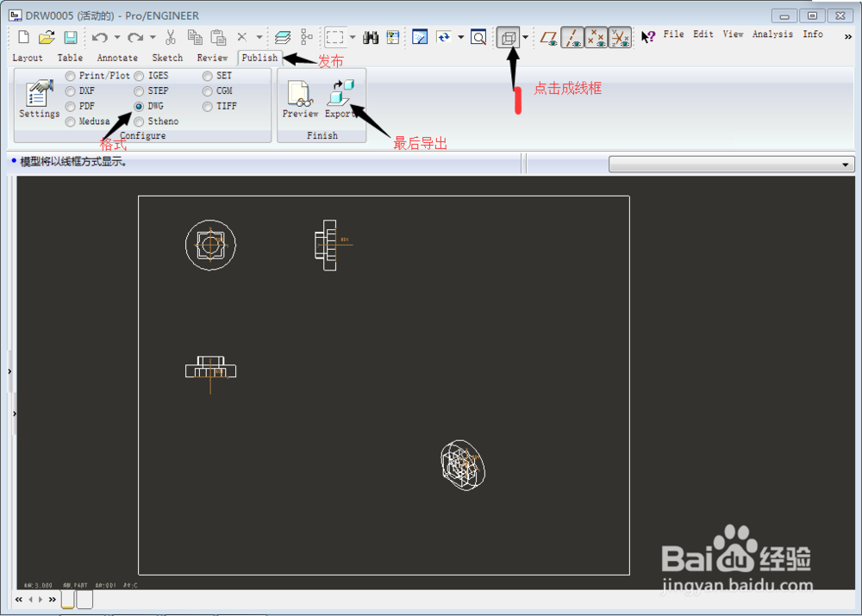Activate the dashed selection box tool
The width and height of the screenshot is (862, 616).
coord(334,37)
